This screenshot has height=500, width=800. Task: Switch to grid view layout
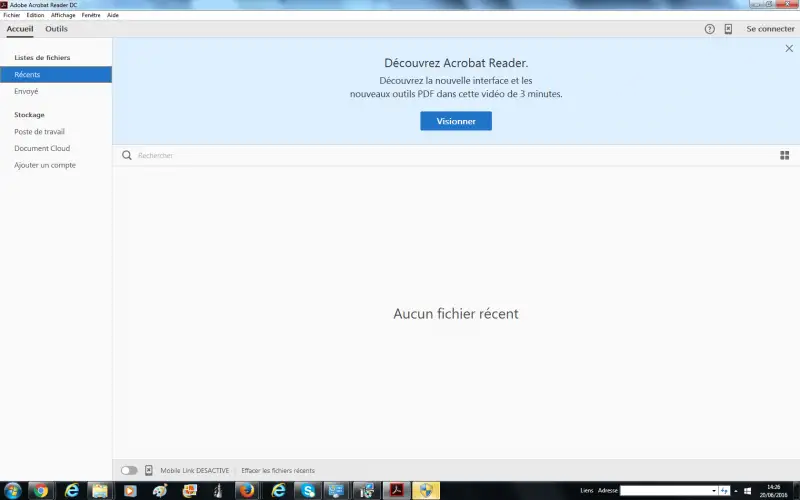(x=785, y=155)
